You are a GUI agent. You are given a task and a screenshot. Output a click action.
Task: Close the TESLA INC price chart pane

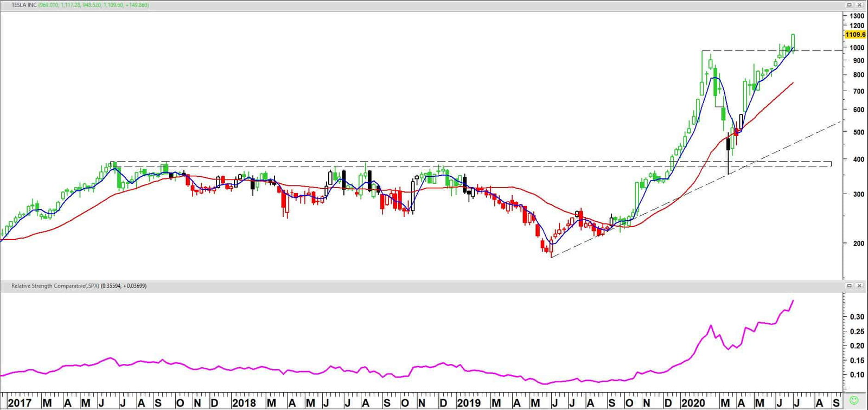click(860, 5)
